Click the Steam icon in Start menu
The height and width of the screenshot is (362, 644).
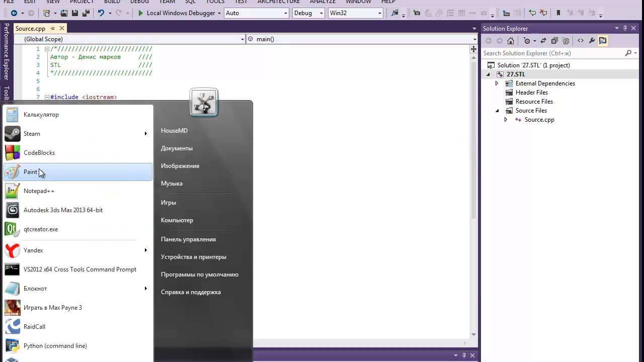[x=13, y=134]
